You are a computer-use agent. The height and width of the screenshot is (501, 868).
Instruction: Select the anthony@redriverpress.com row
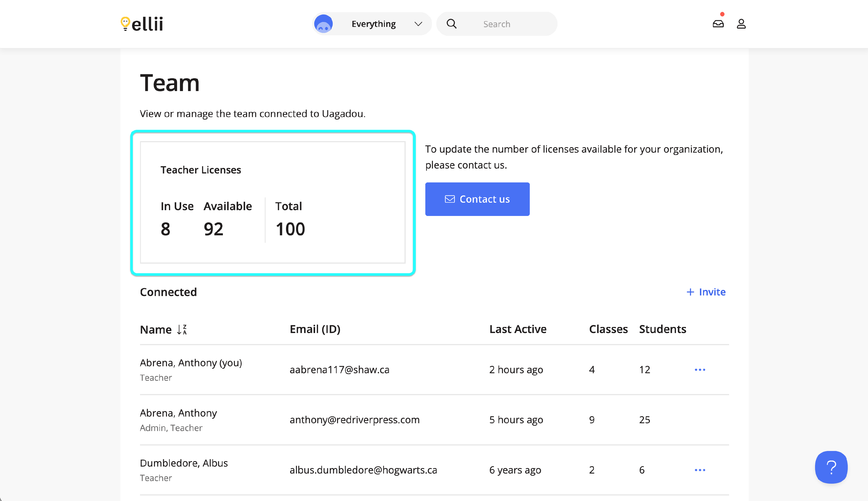[x=354, y=419]
